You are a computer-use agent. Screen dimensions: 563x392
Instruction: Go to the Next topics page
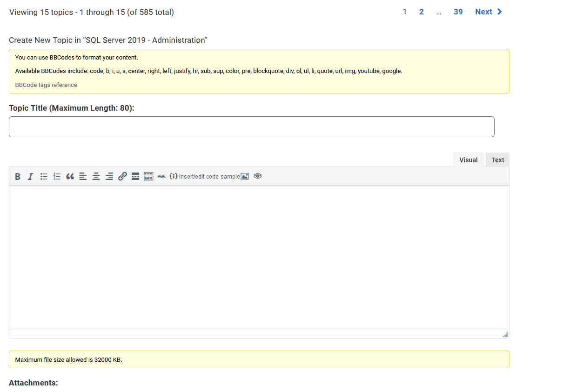coord(484,12)
